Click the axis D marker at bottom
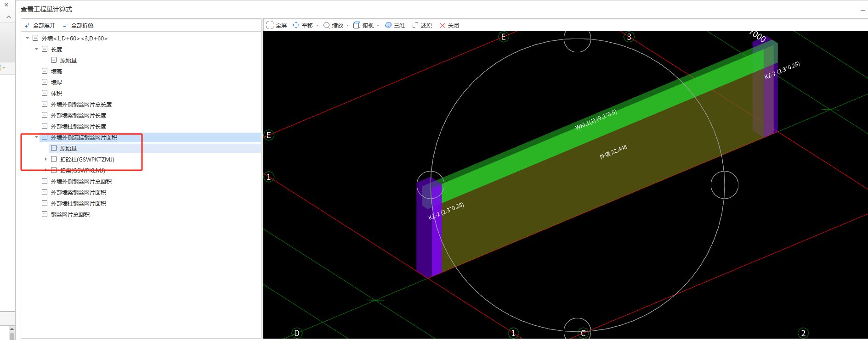868x340 pixels. click(x=297, y=333)
